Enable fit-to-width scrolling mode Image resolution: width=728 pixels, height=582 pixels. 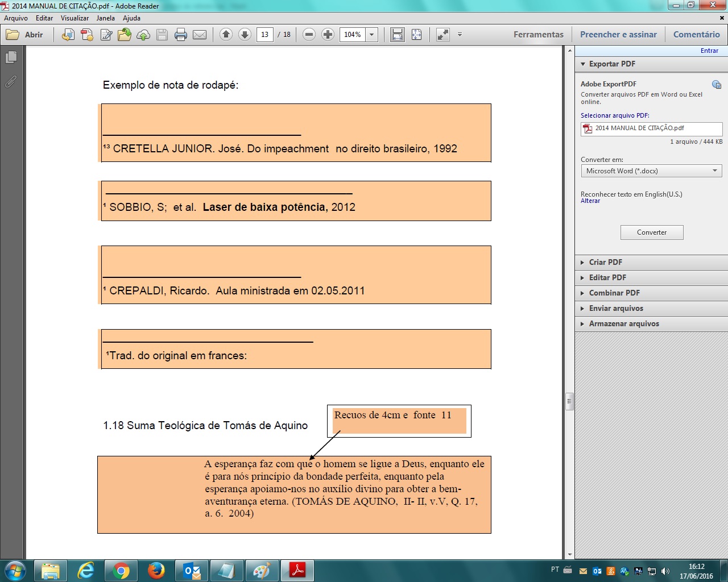click(x=398, y=35)
